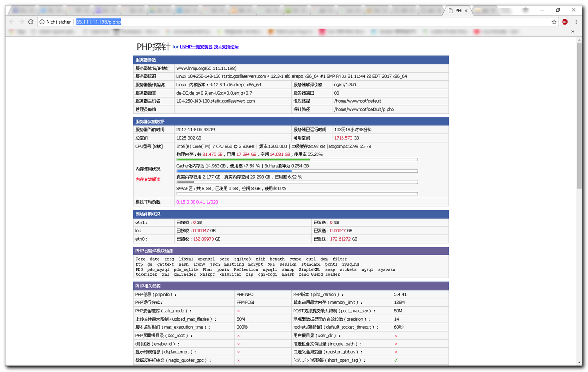Maximize or restore the Chrome window

coord(558,10)
